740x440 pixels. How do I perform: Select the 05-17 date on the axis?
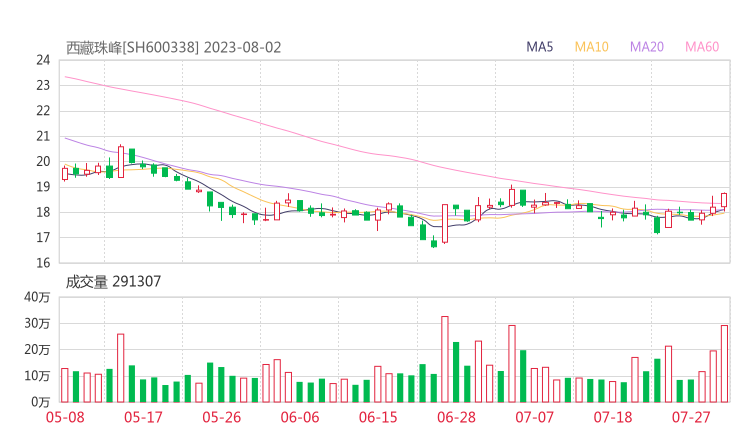point(143,417)
